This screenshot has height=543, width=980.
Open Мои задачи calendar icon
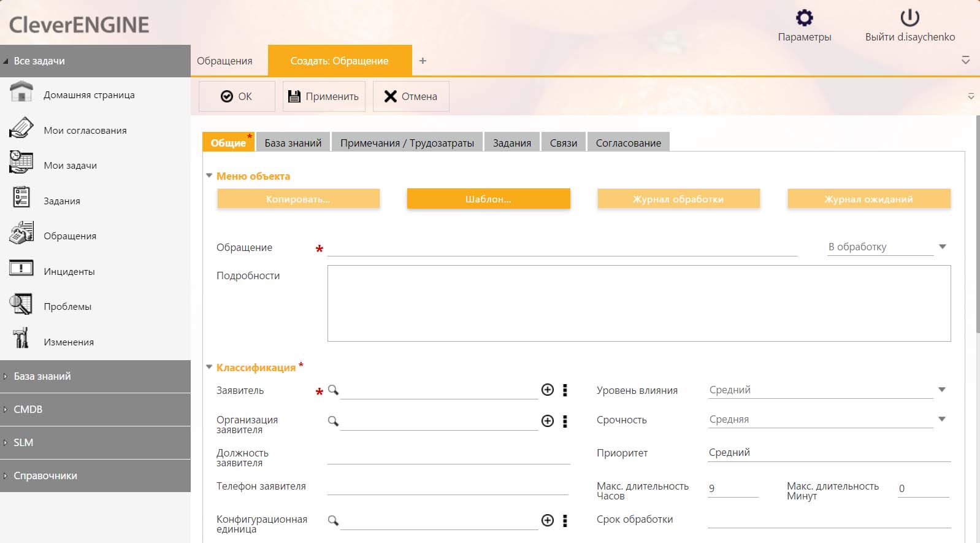click(21, 163)
